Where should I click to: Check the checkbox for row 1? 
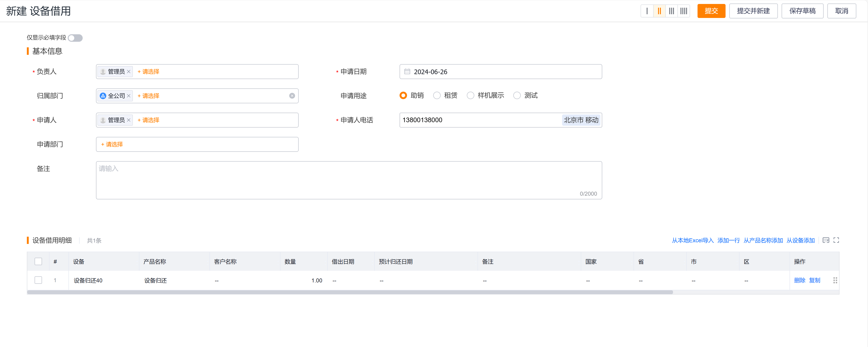click(38, 280)
